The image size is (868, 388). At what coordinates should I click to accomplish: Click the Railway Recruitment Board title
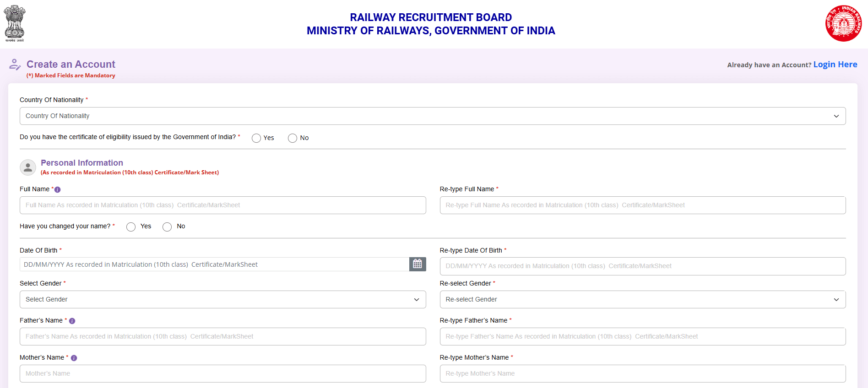pyautogui.click(x=431, y=17)
